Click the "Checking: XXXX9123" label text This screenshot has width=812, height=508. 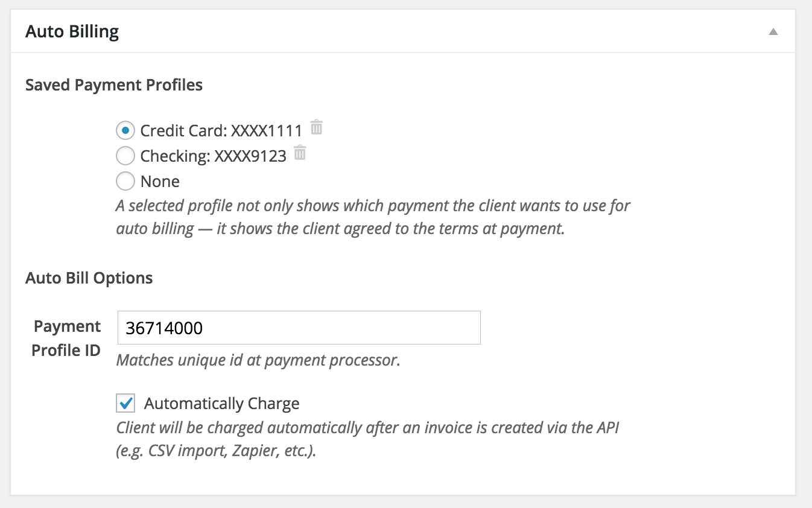pos(213,156)
